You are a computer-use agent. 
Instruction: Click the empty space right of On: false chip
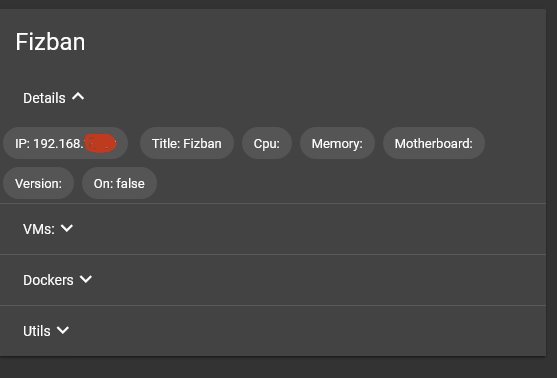pos(351,183)
